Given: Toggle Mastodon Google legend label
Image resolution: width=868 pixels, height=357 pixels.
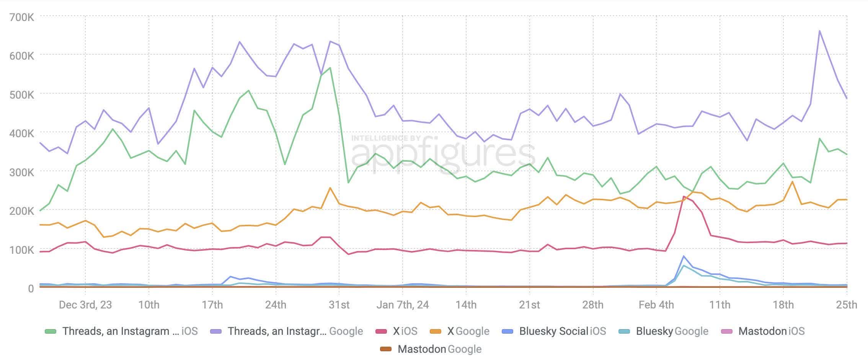Looking at the screenshot, I should (x=440, y=349).
